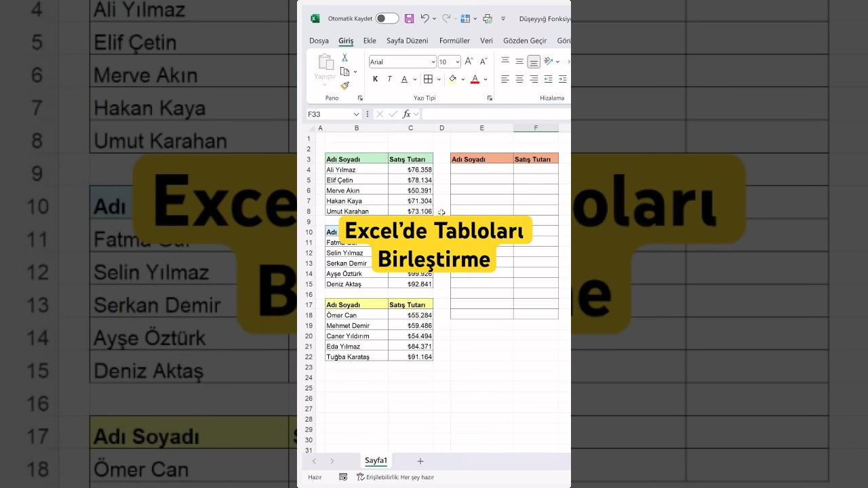Image resolution: width=868 pixels, height=488 pixels.
Task: Open font color dropdown arrow
Action: 485,79
